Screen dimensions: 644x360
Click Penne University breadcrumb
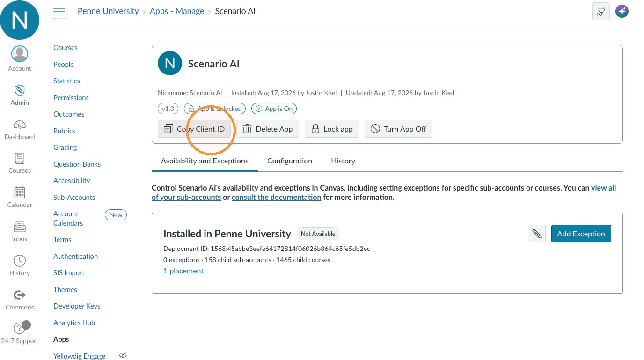pos(108,11)
